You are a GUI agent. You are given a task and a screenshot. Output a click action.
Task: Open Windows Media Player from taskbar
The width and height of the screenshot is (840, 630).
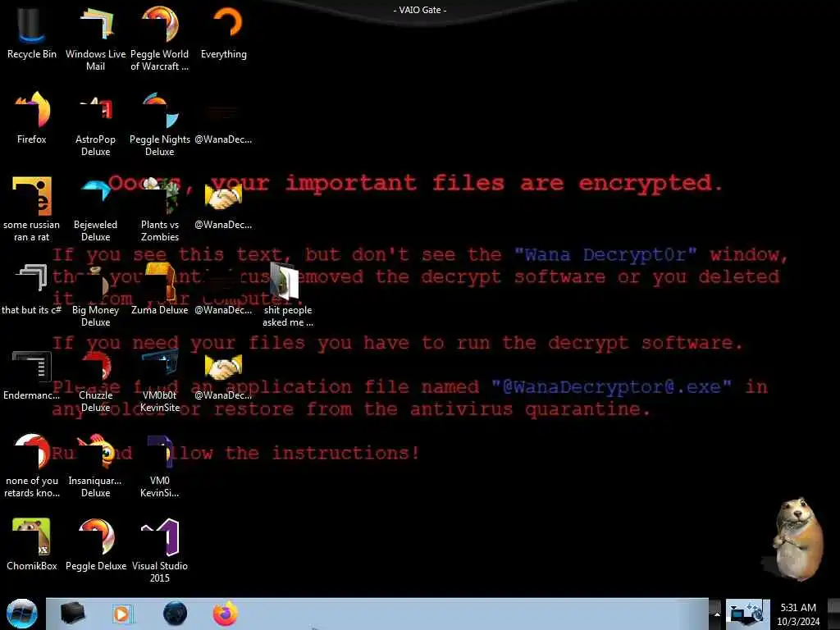point(121,614)
